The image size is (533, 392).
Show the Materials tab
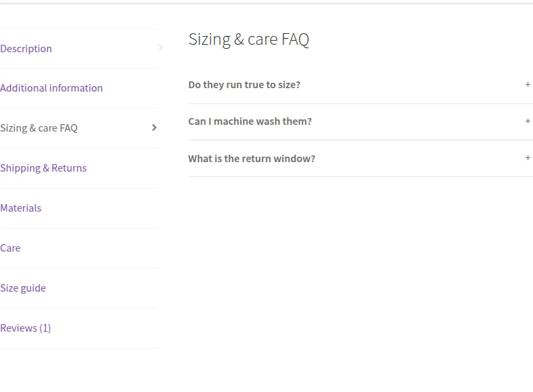pyautogui.click(x=21, y=208)
